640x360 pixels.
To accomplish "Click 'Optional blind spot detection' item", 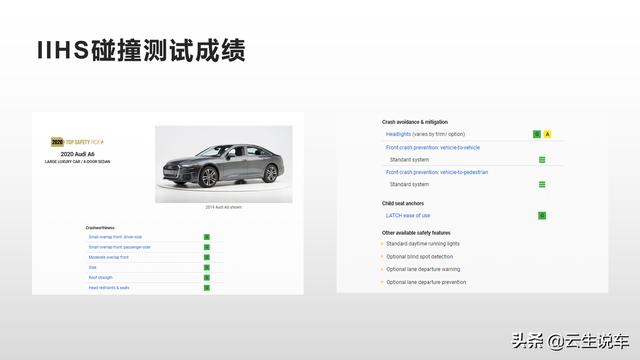I will (420, 257).
